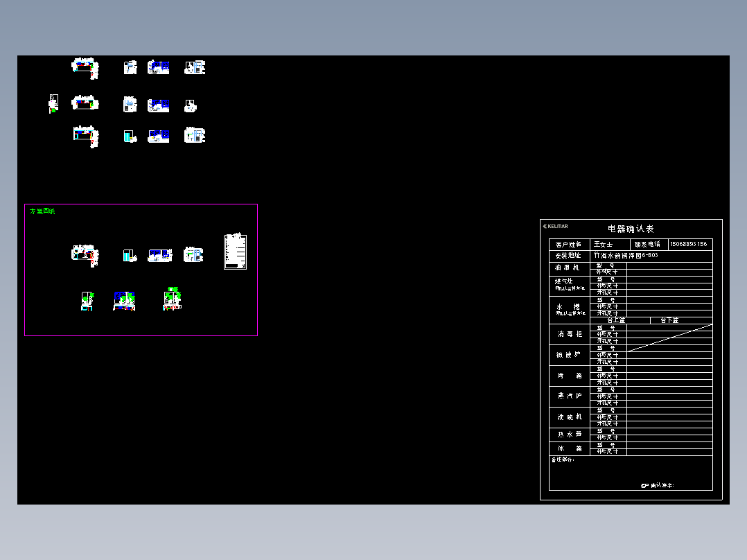This screenshot has width=747, height=560.
Task: Select the 型号 cell in 油烟机 row
Action: click(x=608, y=265)
